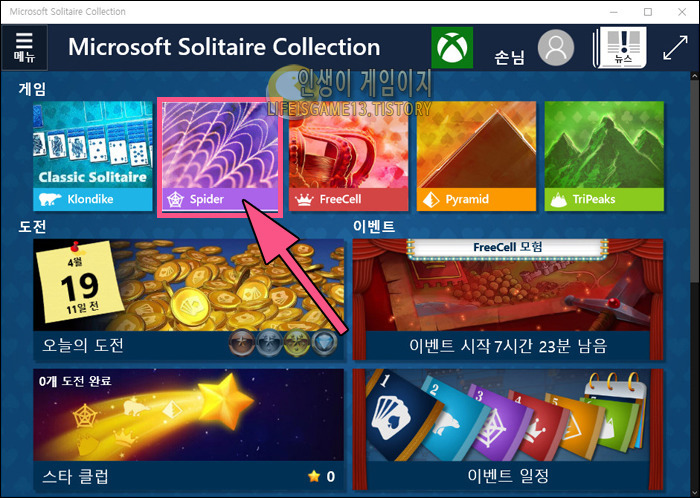700x498 pixels.
Task: Start the Pyramid game tile
Action: [x=476, y=156]
